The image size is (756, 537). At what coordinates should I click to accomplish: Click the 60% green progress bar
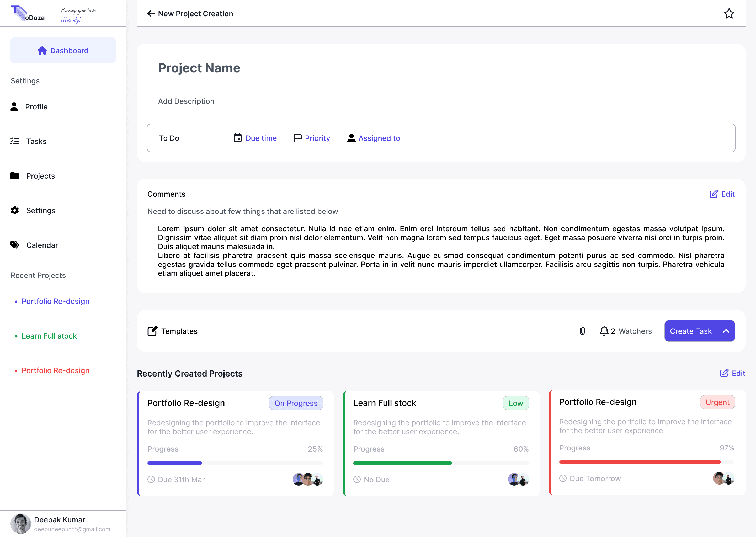coord(441,463)
